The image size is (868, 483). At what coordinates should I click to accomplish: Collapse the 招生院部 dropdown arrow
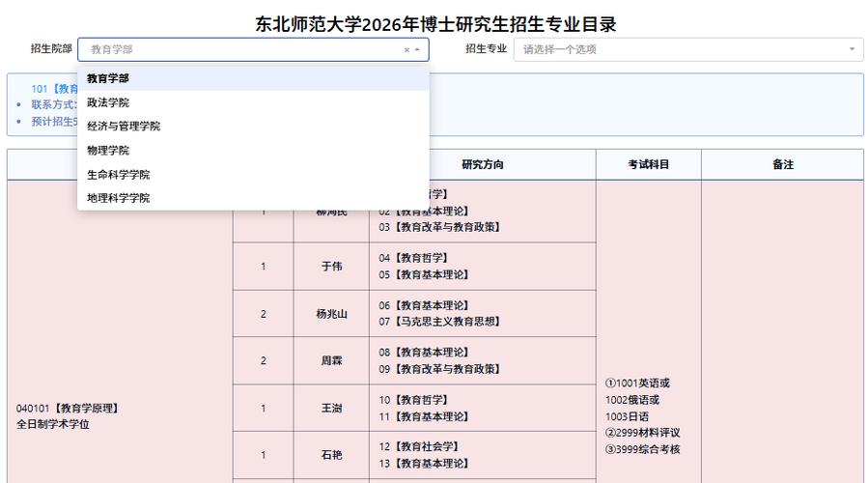[x=417, y=50]
